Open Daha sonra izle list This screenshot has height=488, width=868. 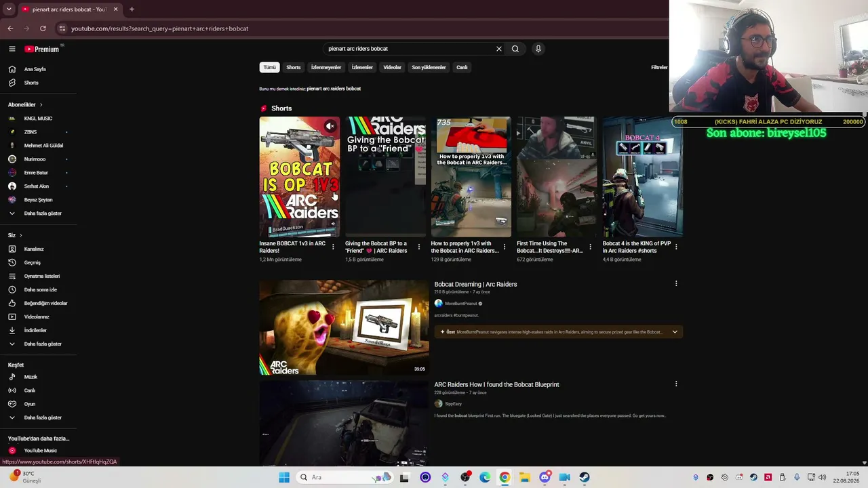pyautogui.click(x=40, y=289)
